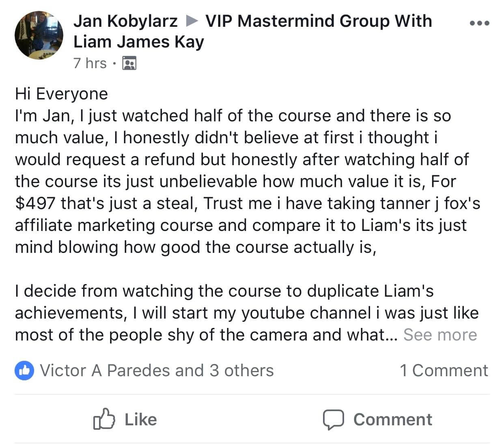Expand the post with "See more"
Image resolution: width=504 pixels, height=444 pixels.
click(x=440, y=335)
